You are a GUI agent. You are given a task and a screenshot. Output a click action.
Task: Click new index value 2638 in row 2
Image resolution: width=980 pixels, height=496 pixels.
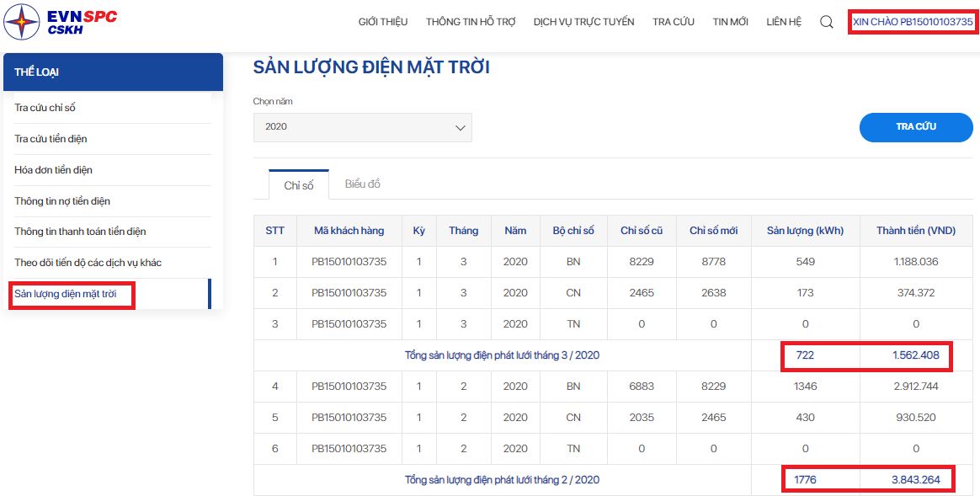coord(713,293)
